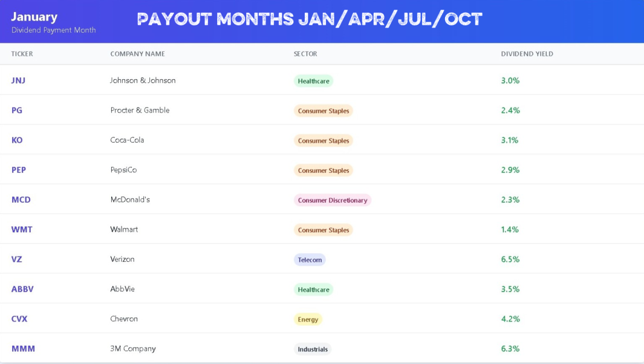
Task: Select the VZ ticker
Action: 16,259
